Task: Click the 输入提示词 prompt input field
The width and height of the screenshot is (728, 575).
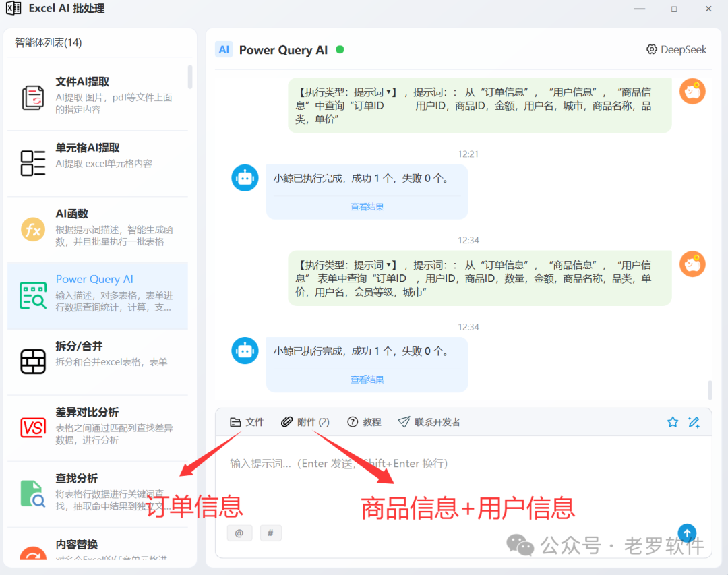Action: 463,479
